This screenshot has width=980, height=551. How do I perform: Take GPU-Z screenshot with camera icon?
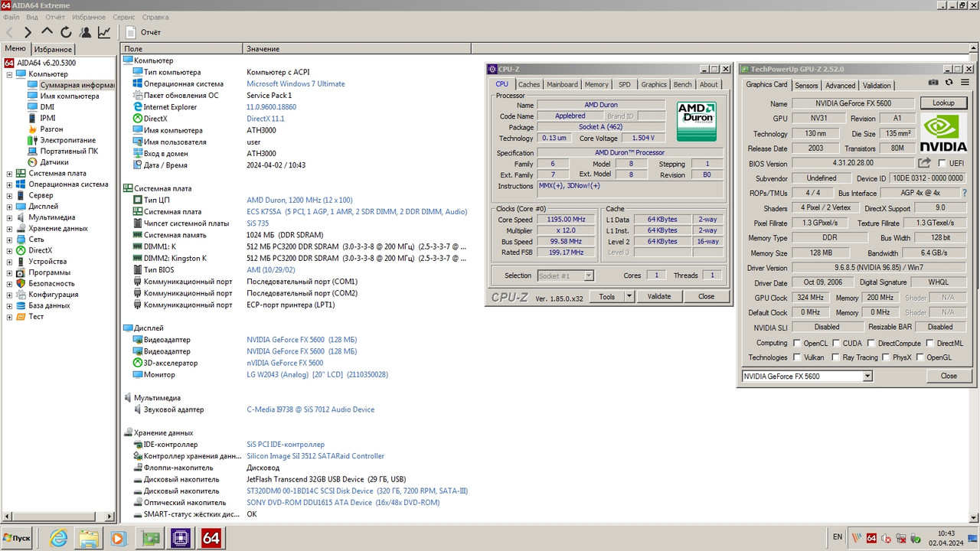[x=933, y=83]
